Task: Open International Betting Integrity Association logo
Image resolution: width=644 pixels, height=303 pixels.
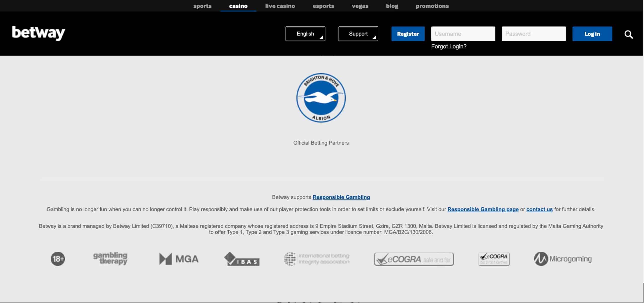Action: click(317, 259)
